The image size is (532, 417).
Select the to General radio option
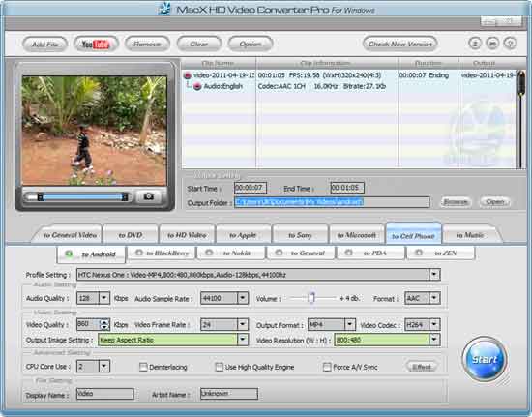tap(279, 253)
